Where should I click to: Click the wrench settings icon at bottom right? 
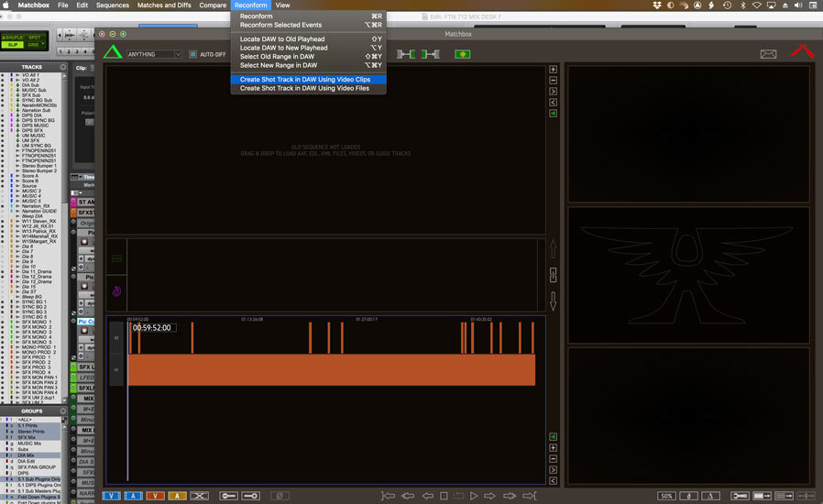click(x=741, y=496)
